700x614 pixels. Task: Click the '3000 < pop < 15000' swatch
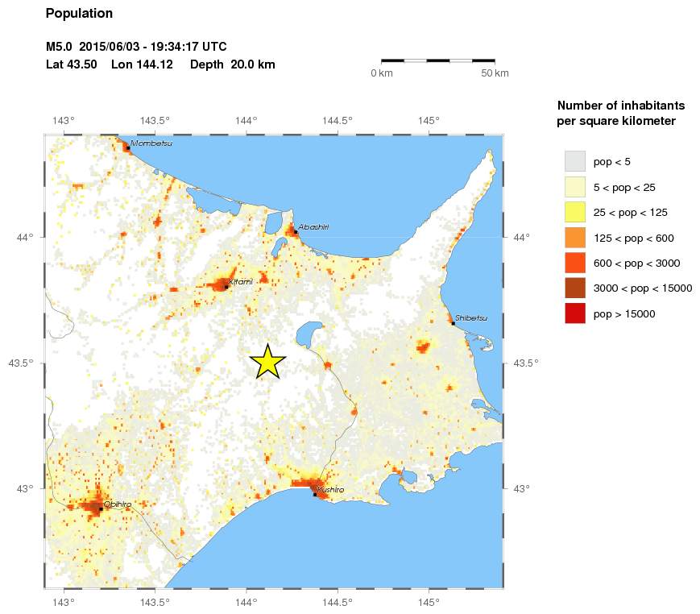[x=574, y=288]
